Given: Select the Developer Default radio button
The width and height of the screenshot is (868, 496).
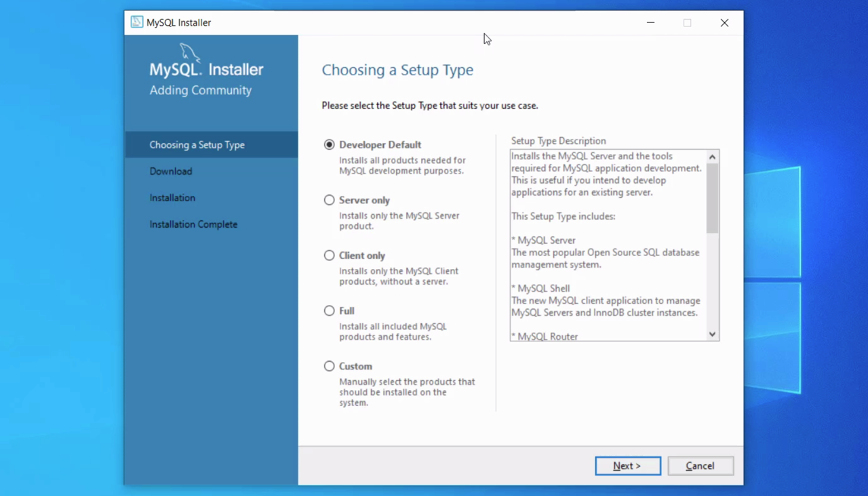Looking at the screenshot, I should (330, 144).
